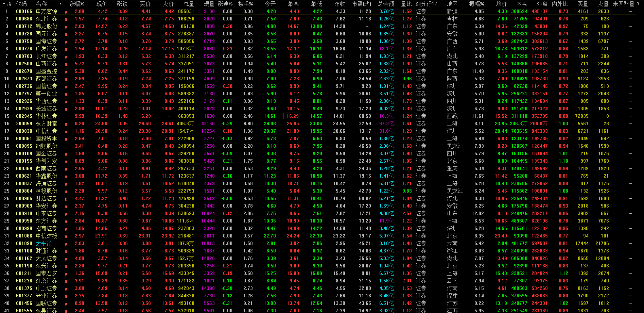Viewport: 644px width, 313px height.
Task: Select stock name 红塔证券
Action: [47, 281]
